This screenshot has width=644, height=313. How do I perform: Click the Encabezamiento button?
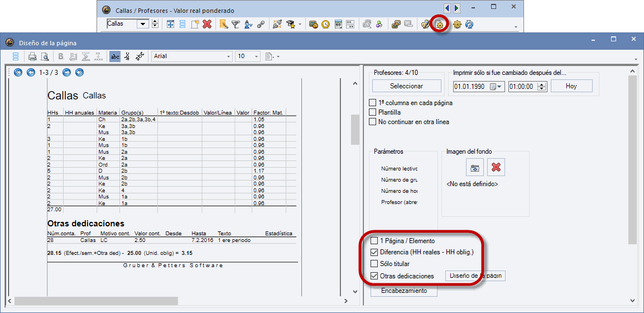(x=403, y=291)
